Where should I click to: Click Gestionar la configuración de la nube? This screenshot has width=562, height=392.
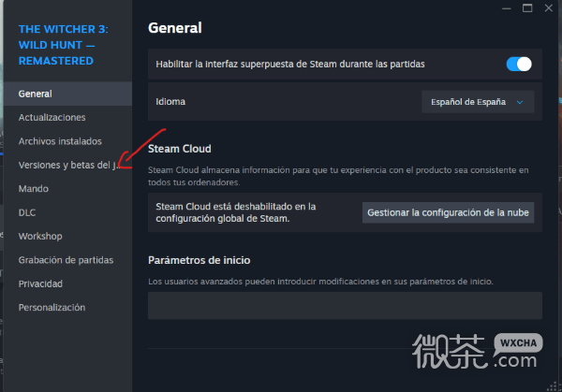[x=448, y=212]
